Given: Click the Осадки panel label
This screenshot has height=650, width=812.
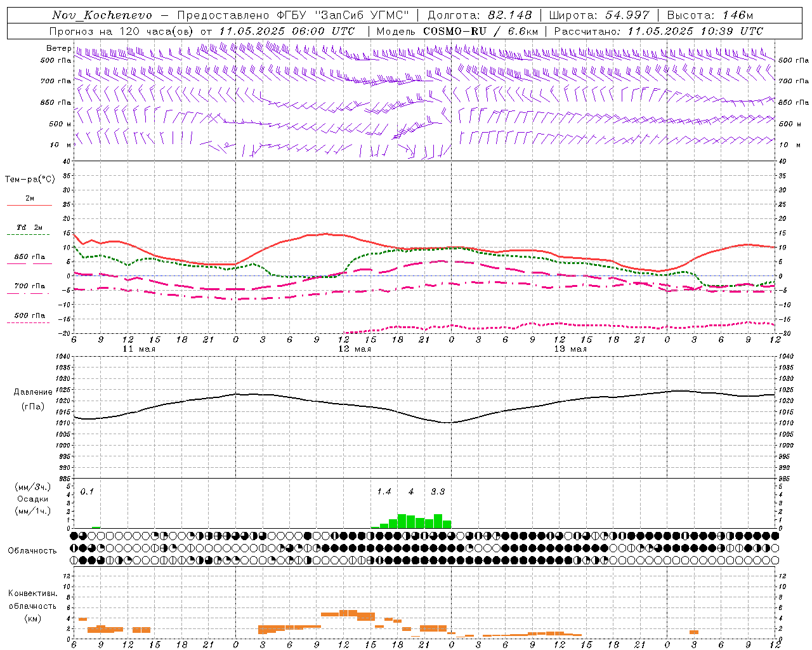Looking at the screenshot, I should click(x=33, y=499).
